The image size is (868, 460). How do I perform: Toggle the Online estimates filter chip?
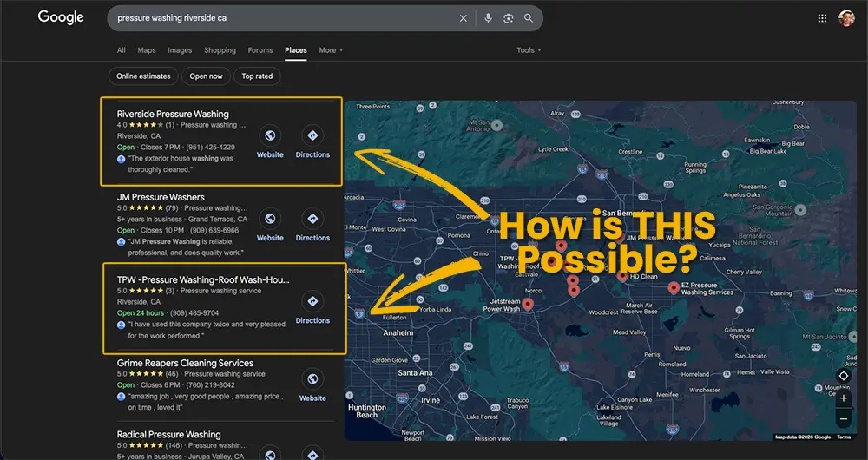click(143, 76)
